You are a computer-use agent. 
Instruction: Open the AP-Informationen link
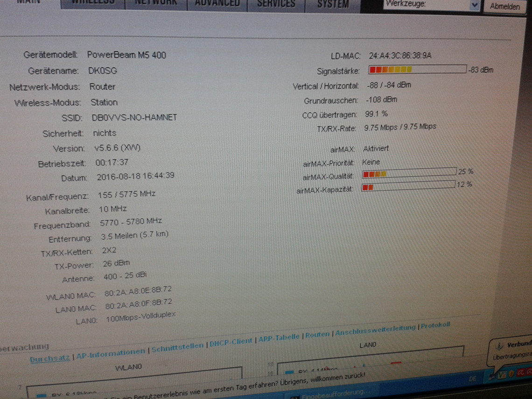[110, 354]
